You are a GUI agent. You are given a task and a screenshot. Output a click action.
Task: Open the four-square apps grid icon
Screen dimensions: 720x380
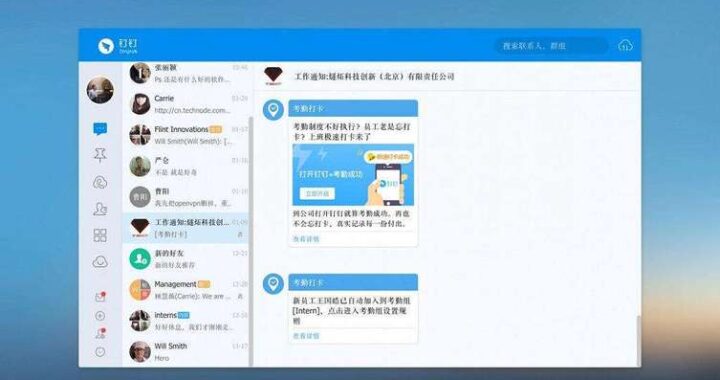100,235
